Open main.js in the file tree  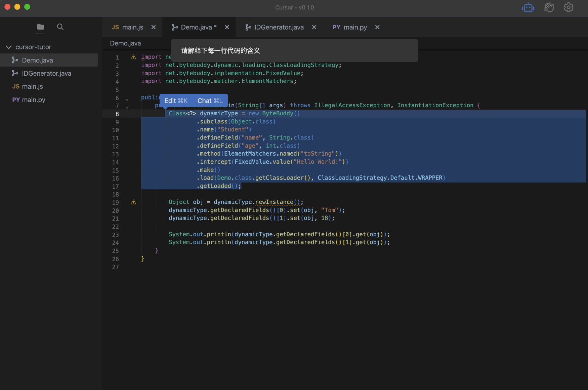tap(49, 86)
